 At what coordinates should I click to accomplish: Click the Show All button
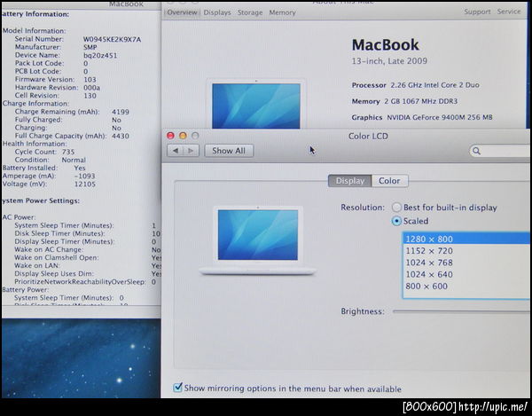pyautogui.click(x=229, y=151)
